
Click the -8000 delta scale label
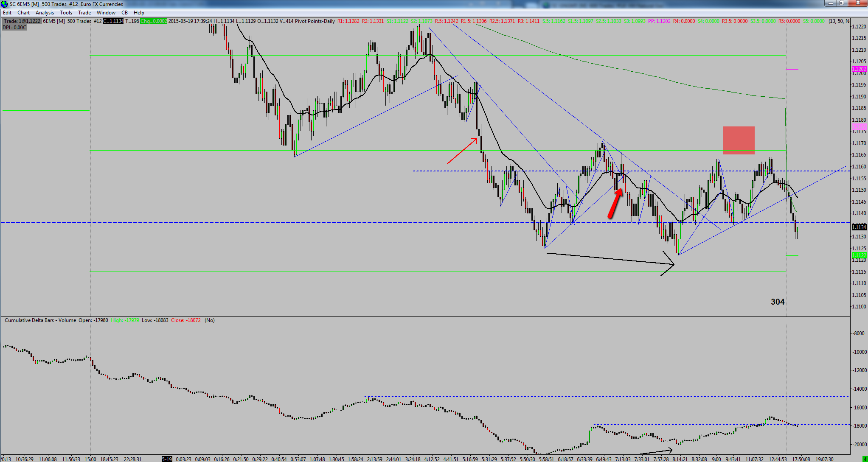click(859, 333)
